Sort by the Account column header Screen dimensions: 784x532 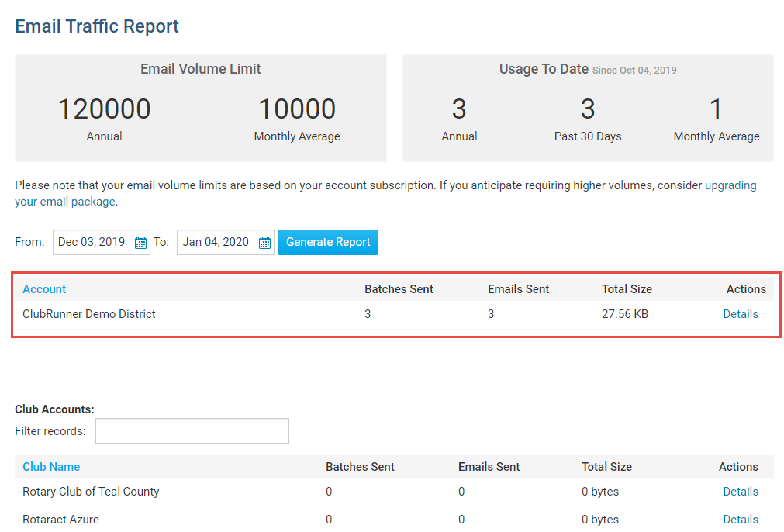pos(44,289)
